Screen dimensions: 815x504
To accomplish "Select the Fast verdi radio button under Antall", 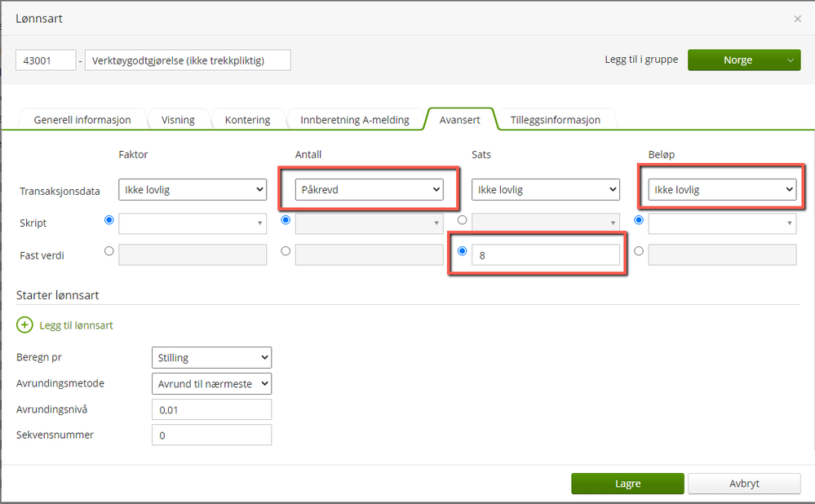I will coord(286,252).
